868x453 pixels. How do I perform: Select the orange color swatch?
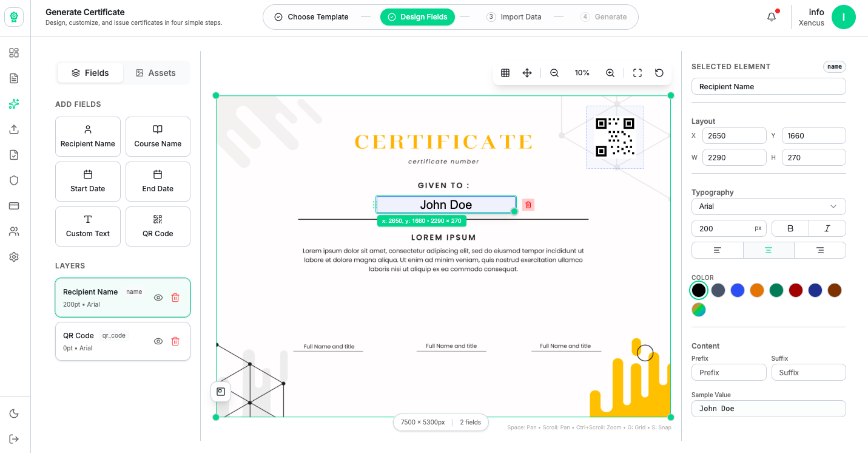pos(756,290)
